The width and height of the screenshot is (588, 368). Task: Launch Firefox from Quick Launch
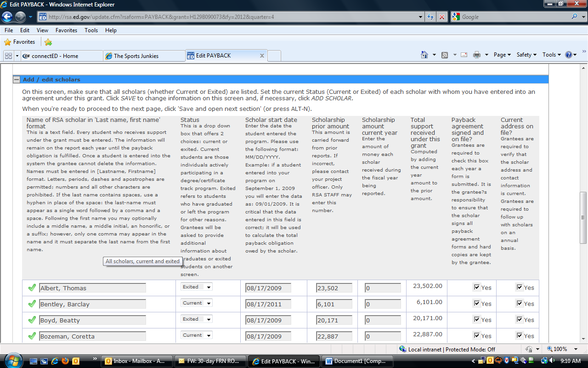(x=65, y=361)
